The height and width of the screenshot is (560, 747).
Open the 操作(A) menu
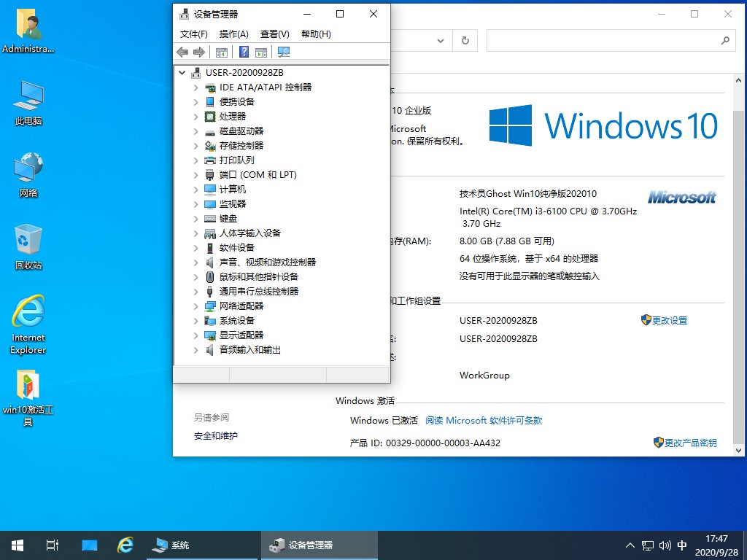coord(233,34)
